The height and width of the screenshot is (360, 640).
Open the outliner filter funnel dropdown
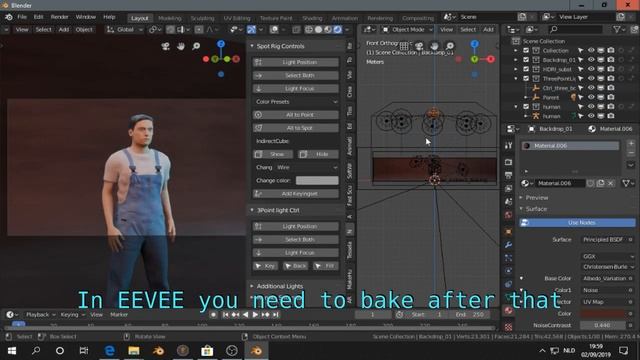[620, 29]
